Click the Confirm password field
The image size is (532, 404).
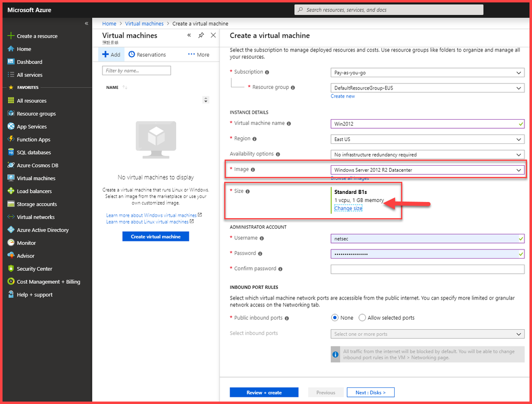(427, 269)
